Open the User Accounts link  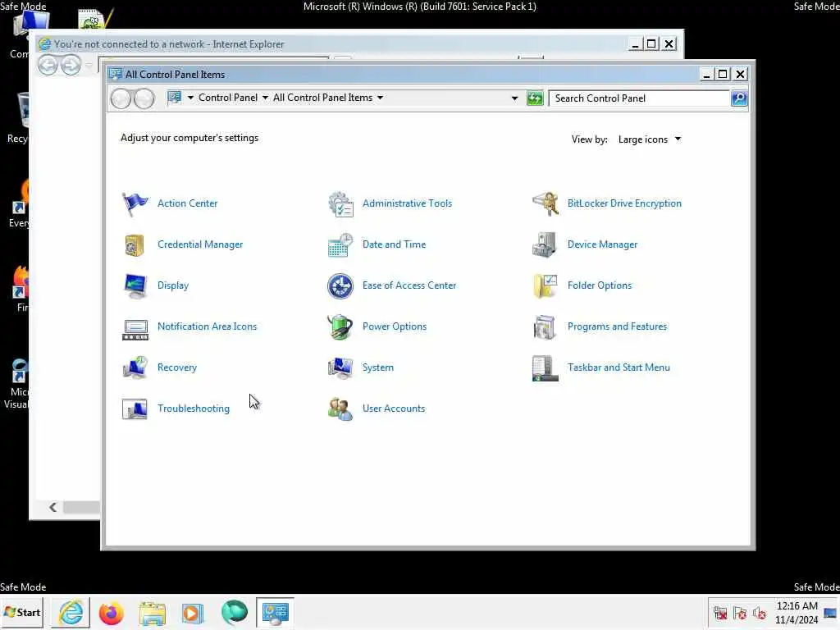click(x=394, y=409)
